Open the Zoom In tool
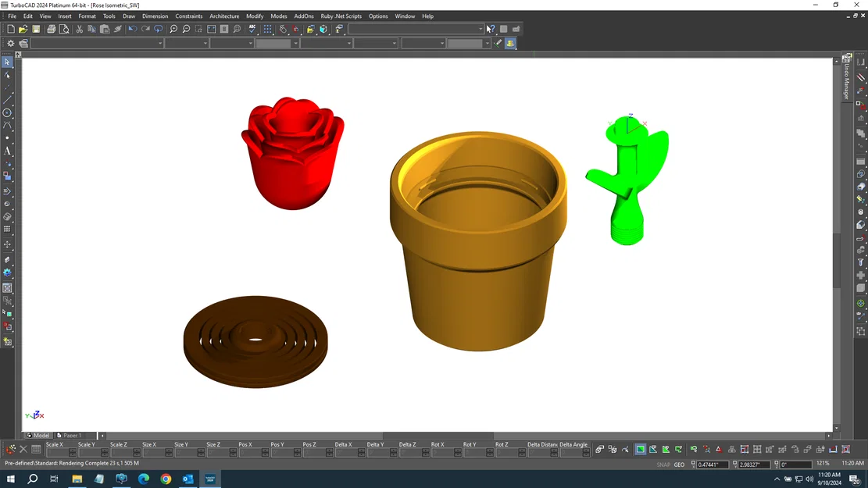 (x=175, y=28)
